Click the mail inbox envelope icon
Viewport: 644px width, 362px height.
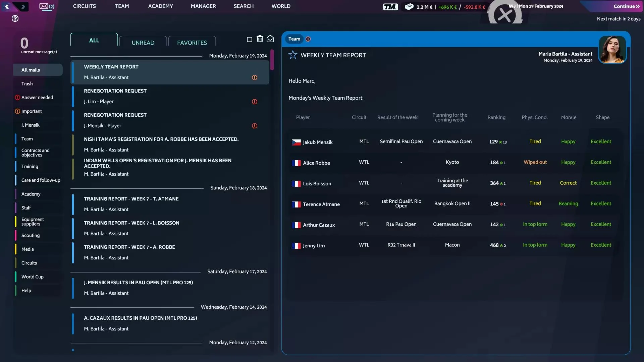[x=44, y=6]
